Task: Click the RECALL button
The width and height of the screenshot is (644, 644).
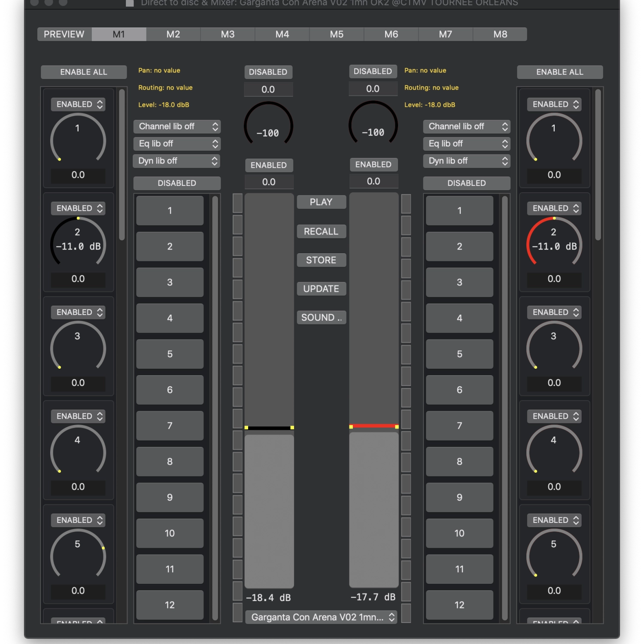Action: [x=321, y=231]
